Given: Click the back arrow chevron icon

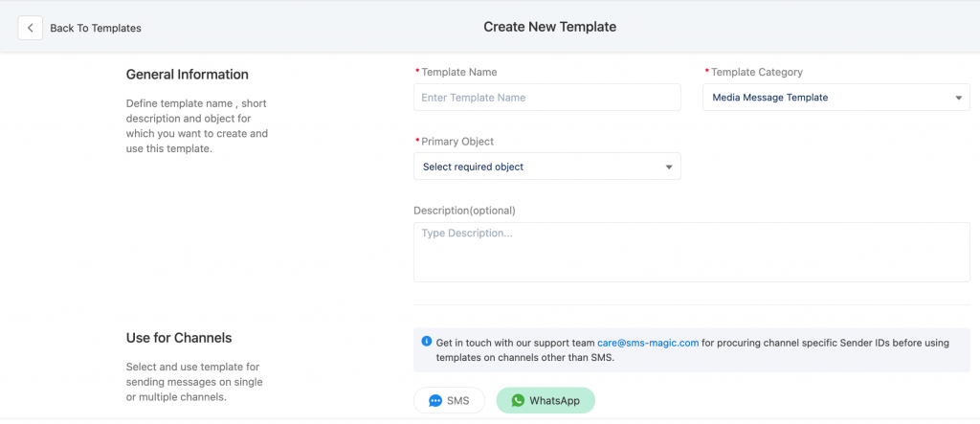Looking at the screenshot, I should [30, 28].
